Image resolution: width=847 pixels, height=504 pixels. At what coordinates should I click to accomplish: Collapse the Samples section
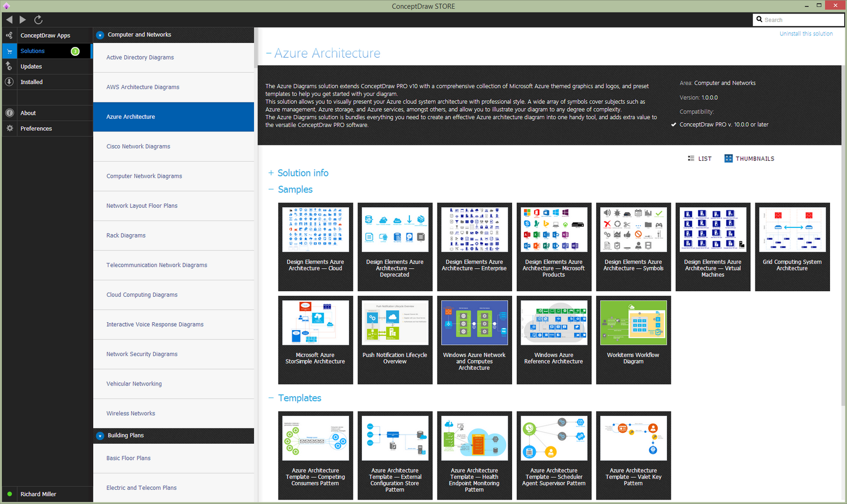tap(271, 189)
